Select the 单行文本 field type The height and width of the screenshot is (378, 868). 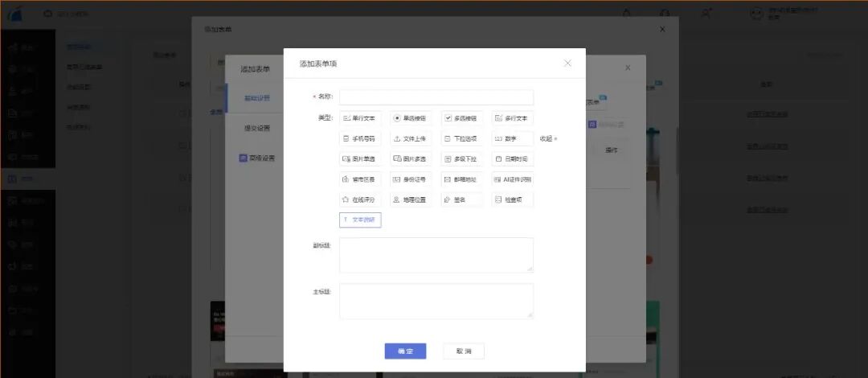point(360,118)
